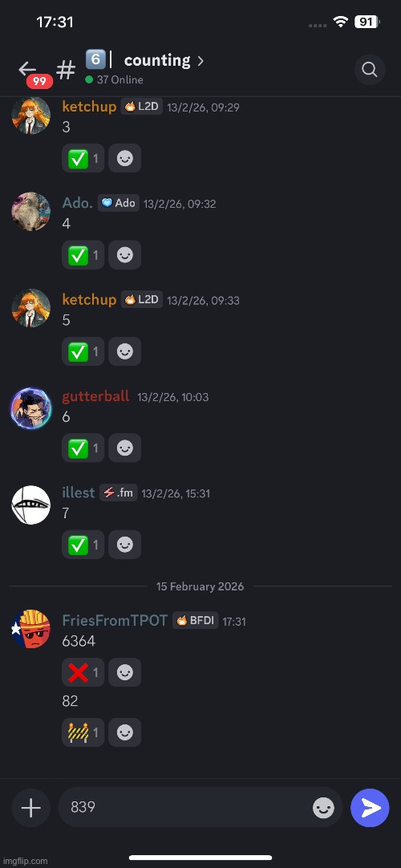Open FriesFromTPOT's BFDI server tag
The height and width of the screenshot is (868, 401).
[195, 621]
